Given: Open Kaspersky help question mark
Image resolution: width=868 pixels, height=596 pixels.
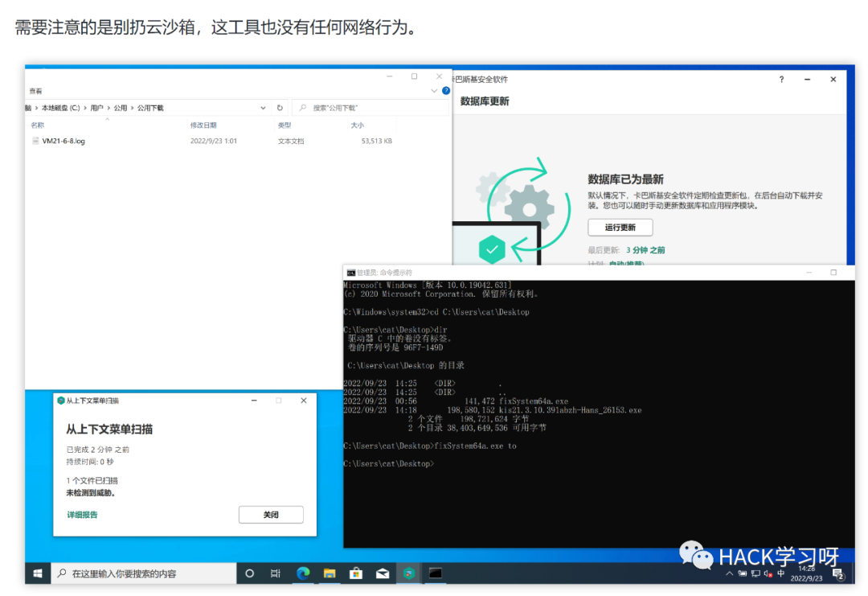Looking at the screenshot, I should pyautogui.click(x=781, y=79).
